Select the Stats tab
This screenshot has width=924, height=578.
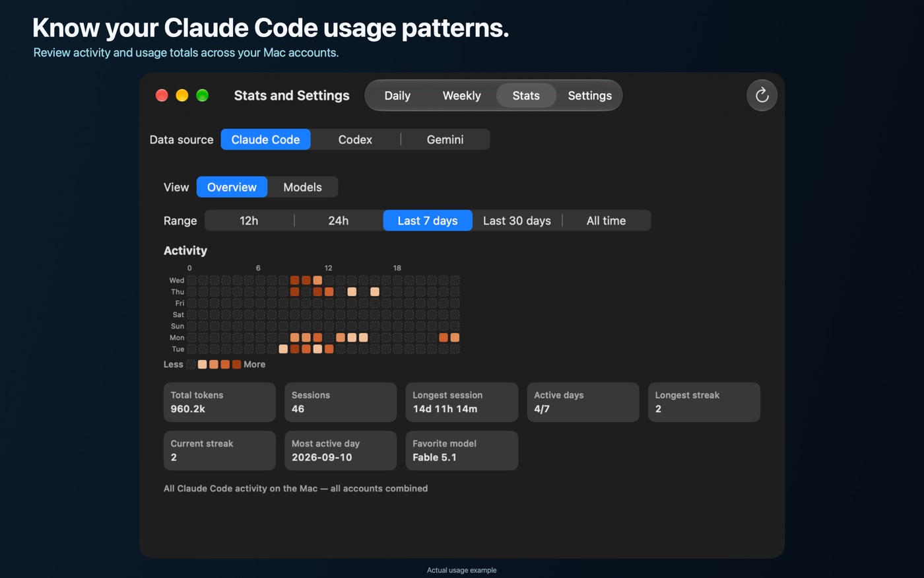click(526, 96)
